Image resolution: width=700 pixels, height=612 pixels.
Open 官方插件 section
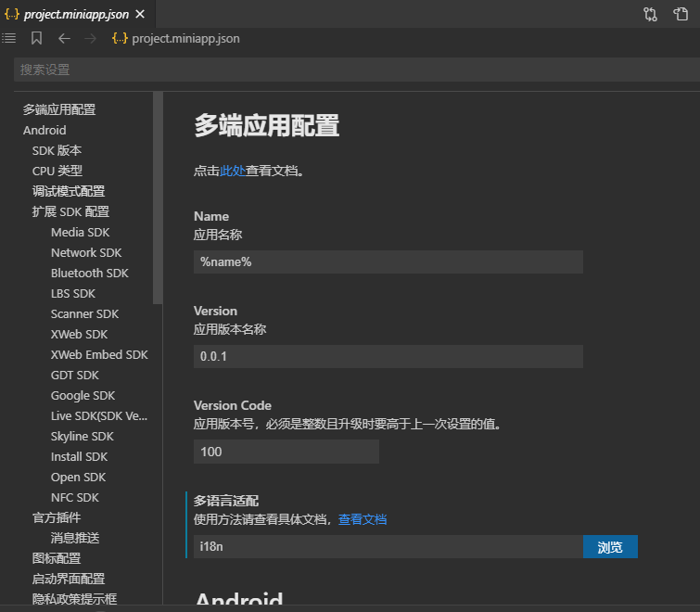[57, 517]
